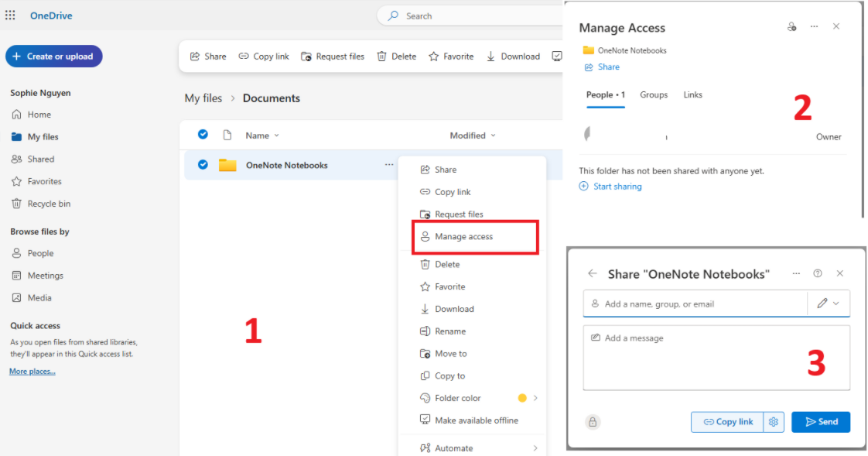Image resolution: width=868 pixels, height=456 pixels.
Task: Switch to the Links tab
Action: pyautogui.click(x=692, y=94)
